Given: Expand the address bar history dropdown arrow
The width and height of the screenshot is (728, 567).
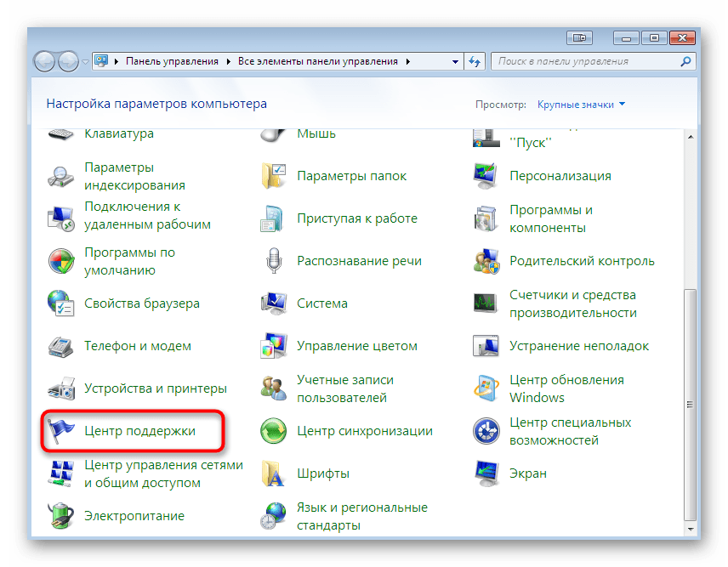Looking at the screenshot, I should pyautogui.click(x=455, y=62).
